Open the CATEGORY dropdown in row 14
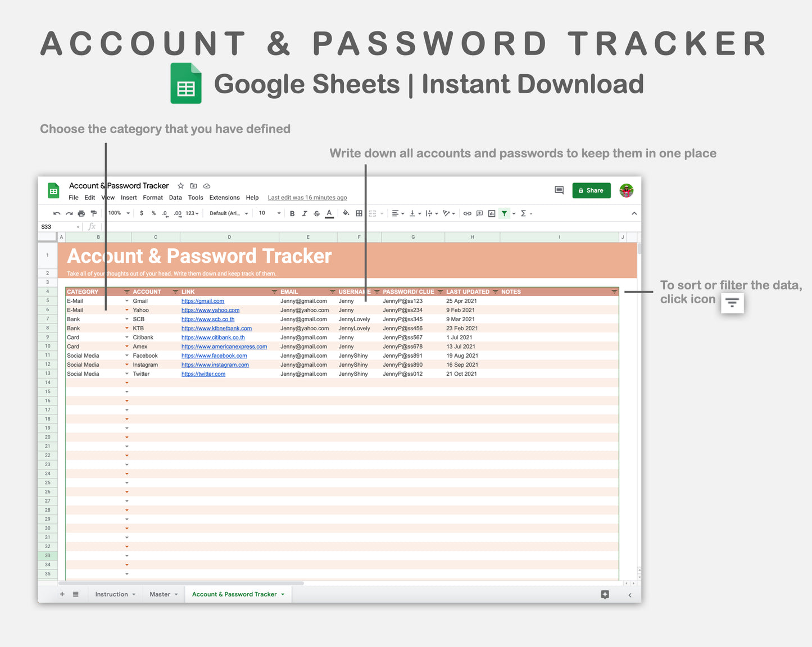 [x=126, y=382]
